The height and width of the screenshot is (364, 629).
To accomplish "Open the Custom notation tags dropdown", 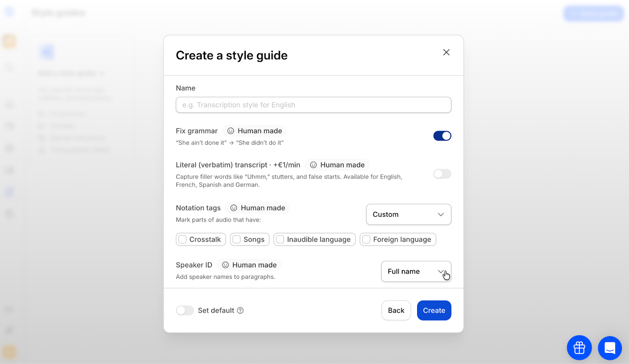I will tap(408, 214).
